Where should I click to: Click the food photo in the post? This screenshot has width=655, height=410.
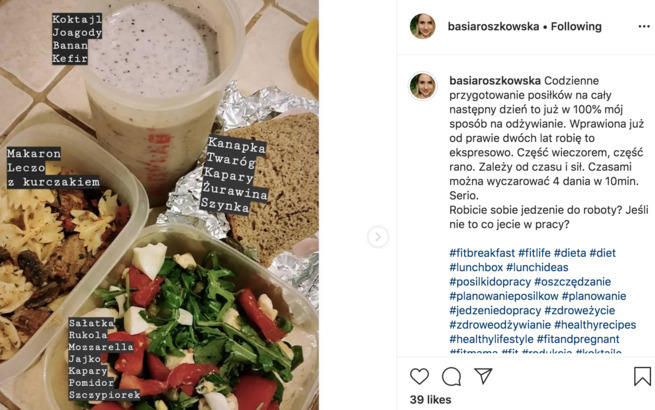coord(159,205)
